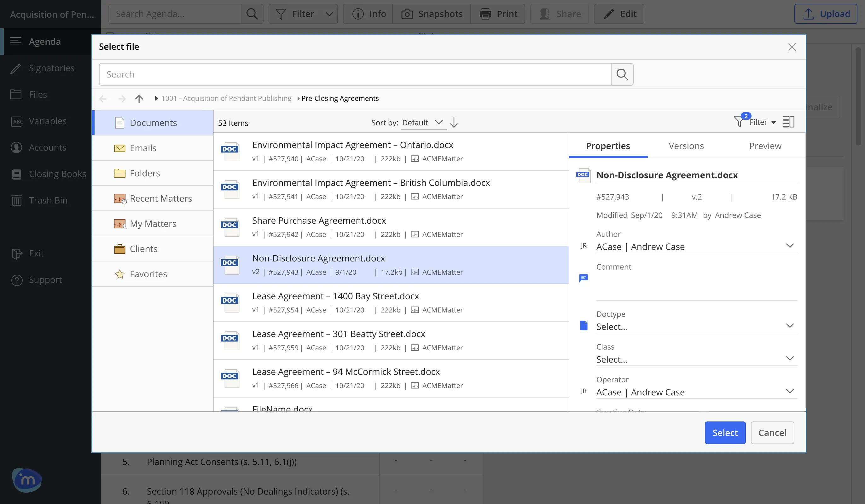
Task: Select Non-Disclosure Agreement.docx row
Action: point(391,265)
